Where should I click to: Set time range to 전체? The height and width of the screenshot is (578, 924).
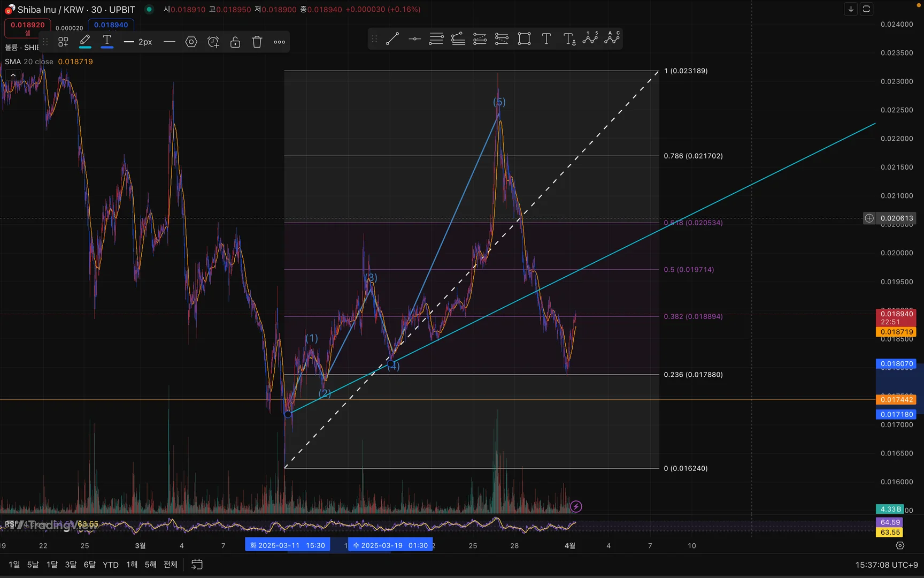coord(171,565)
